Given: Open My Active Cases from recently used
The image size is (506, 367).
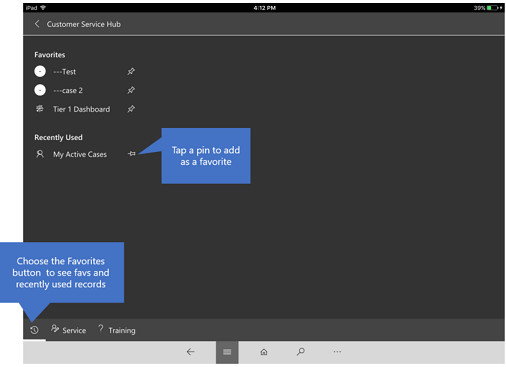Looking at the screenshot, I should coord(80,154).
